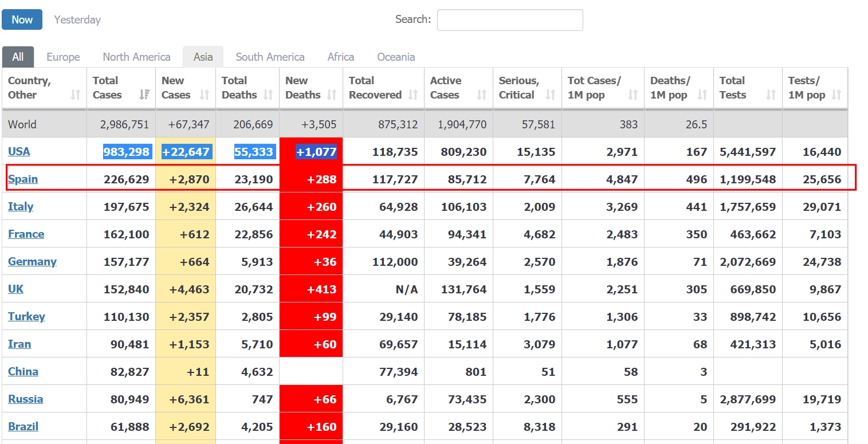The height and width of the screenshot is (444, 868).
Task: Sort by Total Cases column arrow icon
Action: tap(144, 95)
